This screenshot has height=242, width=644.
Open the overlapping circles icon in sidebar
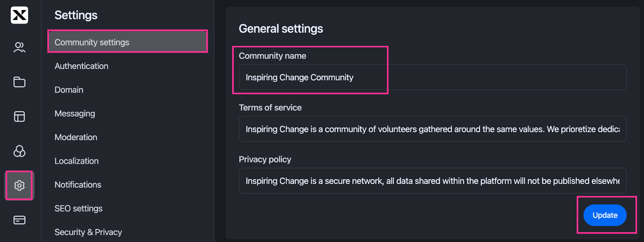tap(19, 151)
